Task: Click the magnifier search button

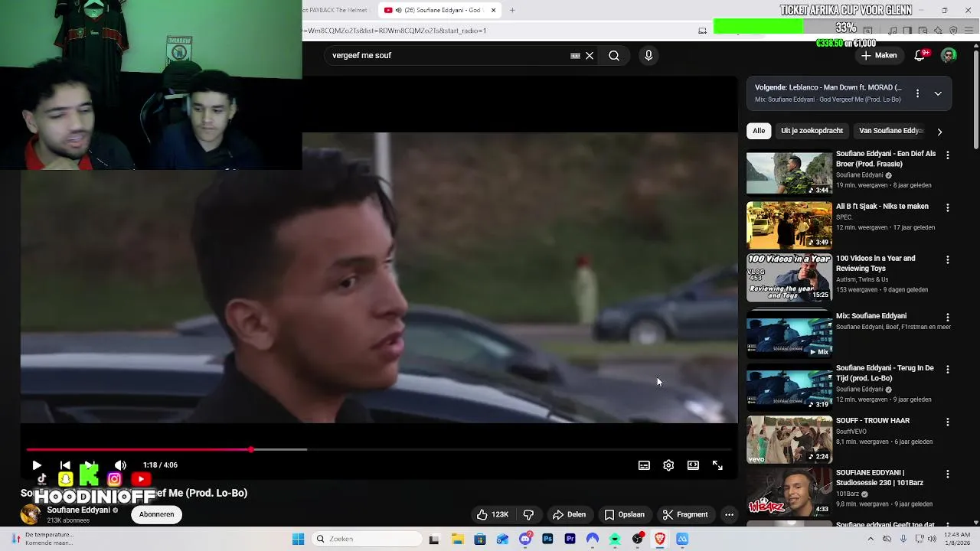Action: [614, 56]
